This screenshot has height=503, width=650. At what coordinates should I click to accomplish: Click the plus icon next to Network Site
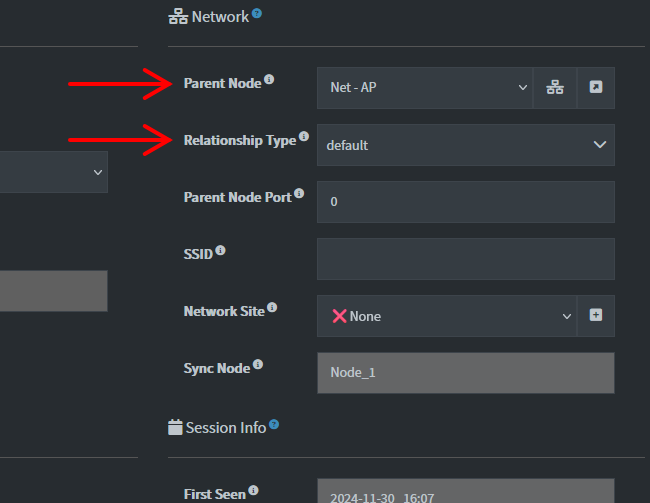click(x=596, y=315)
